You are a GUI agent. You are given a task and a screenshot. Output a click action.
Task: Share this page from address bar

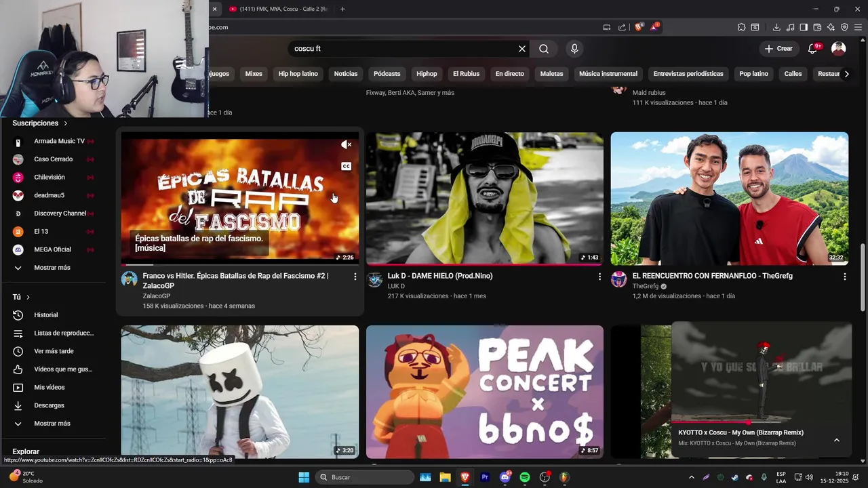point(622,27)
